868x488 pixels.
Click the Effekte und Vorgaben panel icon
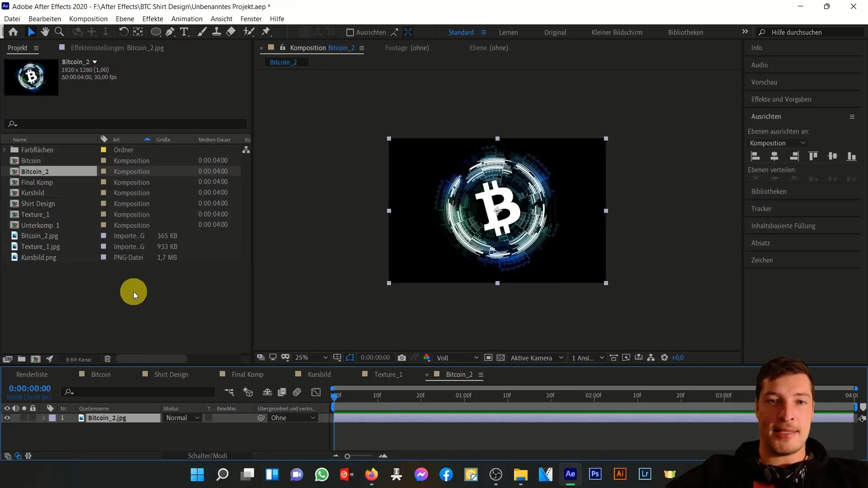782,99
